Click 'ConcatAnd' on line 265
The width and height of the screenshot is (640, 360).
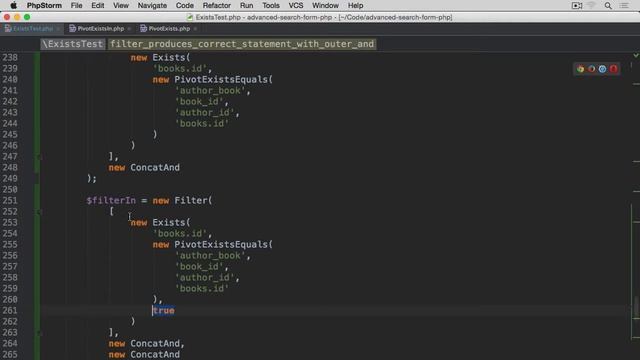(x=155, y=355)
